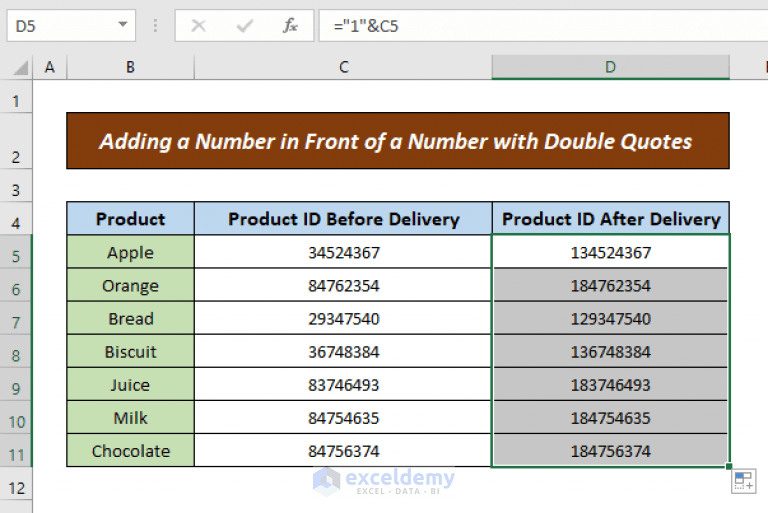
Task: Click cell with value 29347540
Action: 343,318
